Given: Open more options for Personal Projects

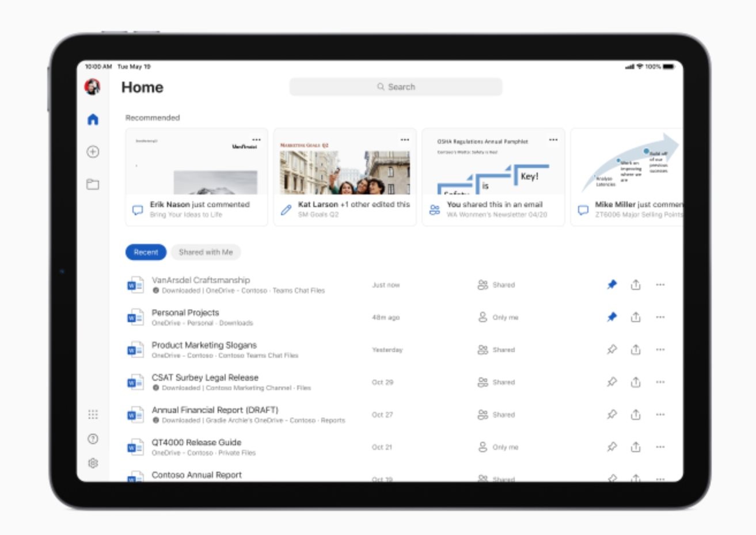Looking at the screenshot, I should (x=660, y=317).
